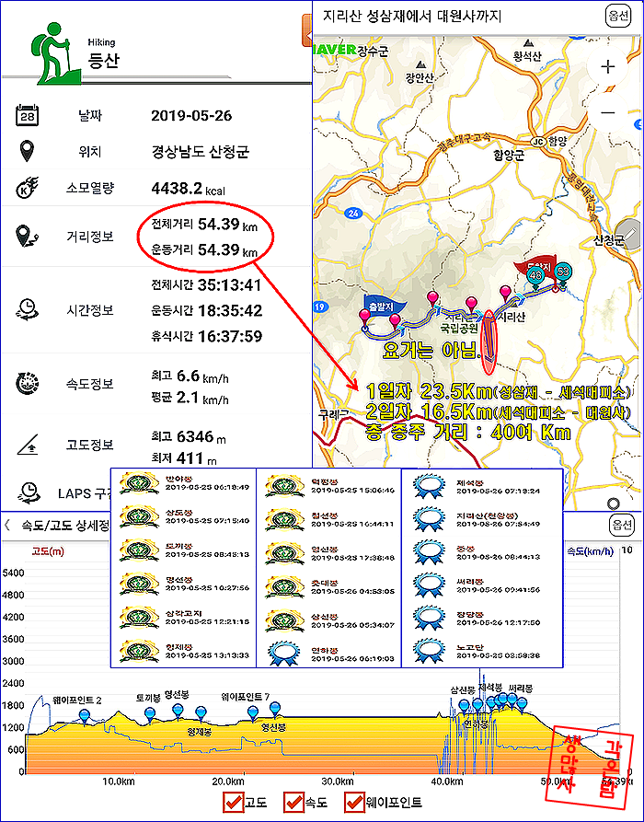The width and height of the screenshot is (644, 822).
Task: Select the 웨이포인트 7 marker on chart
Action: click(x=253, y=713)
